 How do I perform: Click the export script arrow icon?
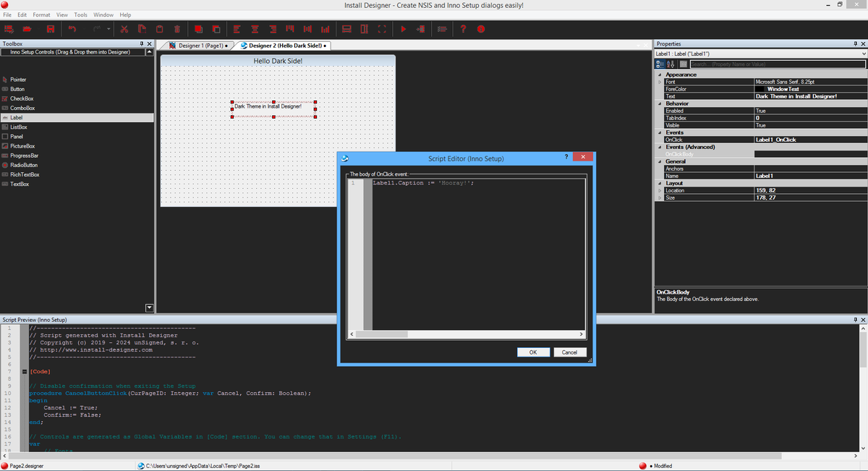click(420, 29)
